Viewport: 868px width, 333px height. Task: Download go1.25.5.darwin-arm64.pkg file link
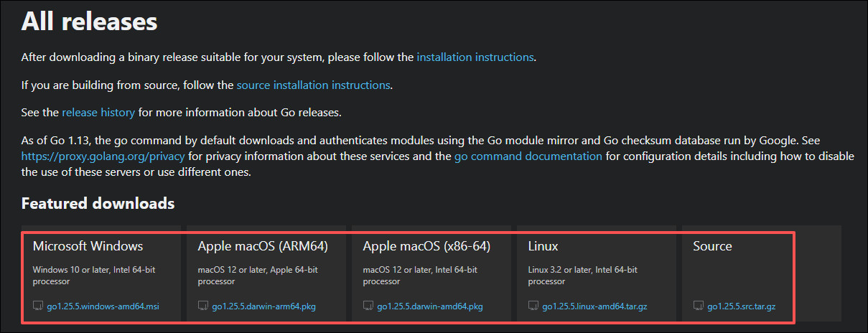[264, 306]
